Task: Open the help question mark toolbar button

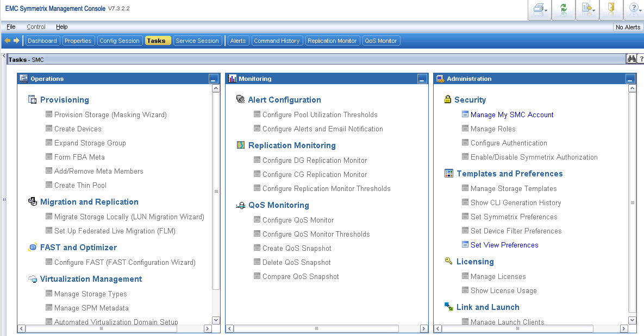Action: pos(634,9)
